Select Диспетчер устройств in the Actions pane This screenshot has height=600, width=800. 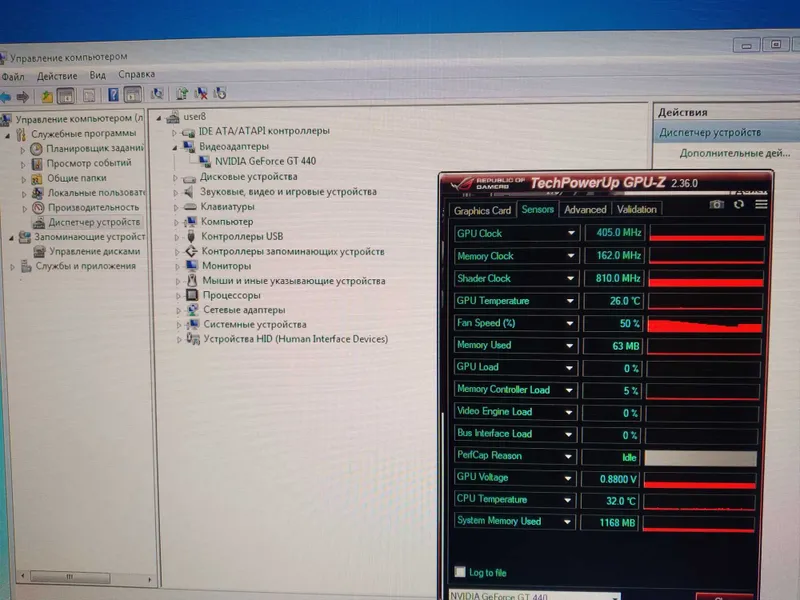tap(710, 133)
